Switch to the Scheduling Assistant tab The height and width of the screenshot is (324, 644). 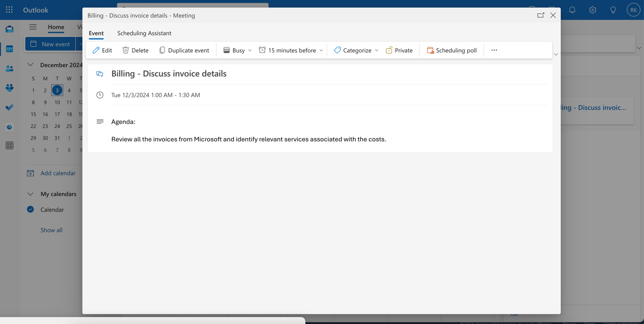coord(144,33)
